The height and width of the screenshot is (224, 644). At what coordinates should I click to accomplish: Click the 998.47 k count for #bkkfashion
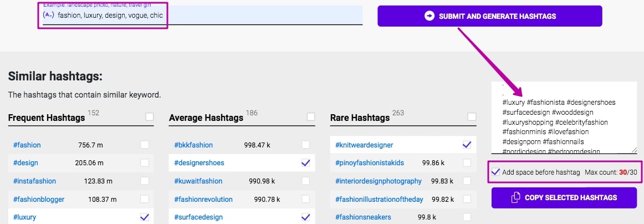click(258, 145)
